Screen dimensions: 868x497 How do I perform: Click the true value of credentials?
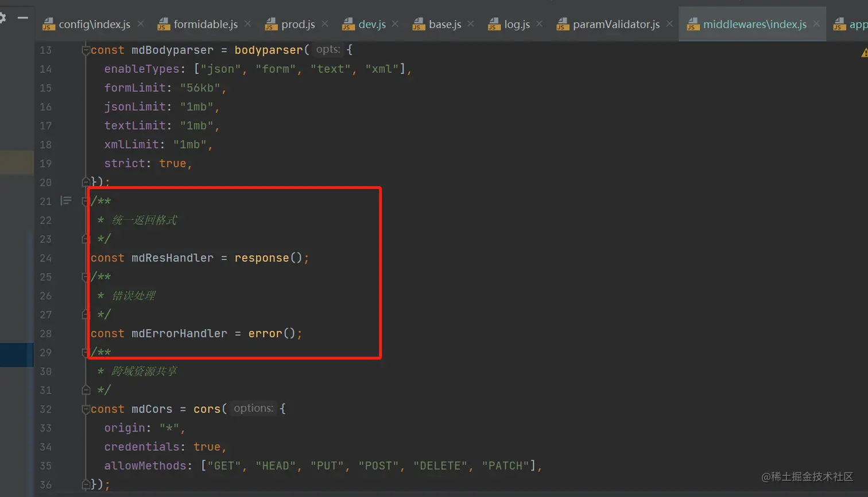tap(207, 447)
